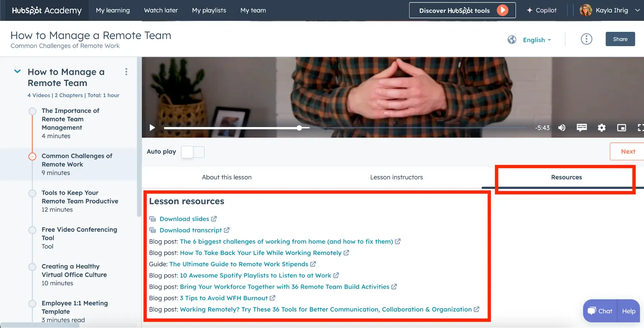Open video settings gear
The height and width of the screenshot is (328, 644).
tap(601, 128)
